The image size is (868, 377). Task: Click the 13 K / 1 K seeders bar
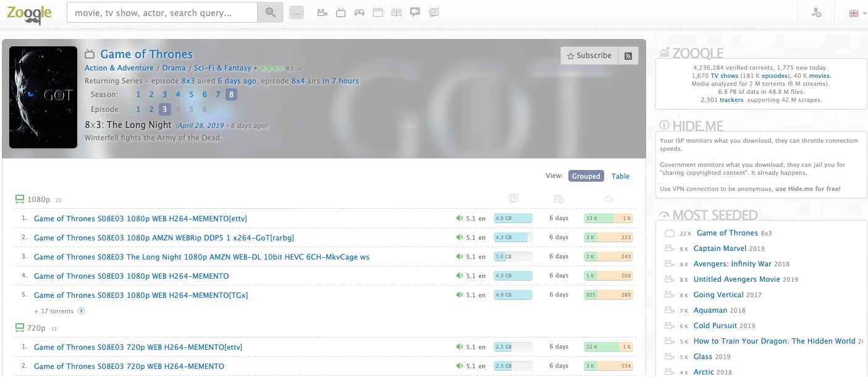(609, 218)
